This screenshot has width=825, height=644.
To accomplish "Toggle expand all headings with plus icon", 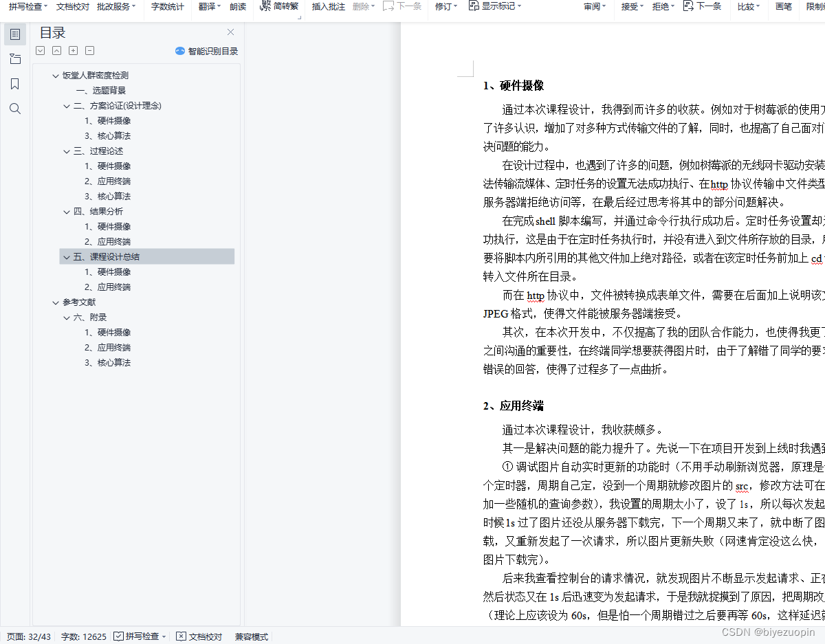I will click(x=73, y=50).
